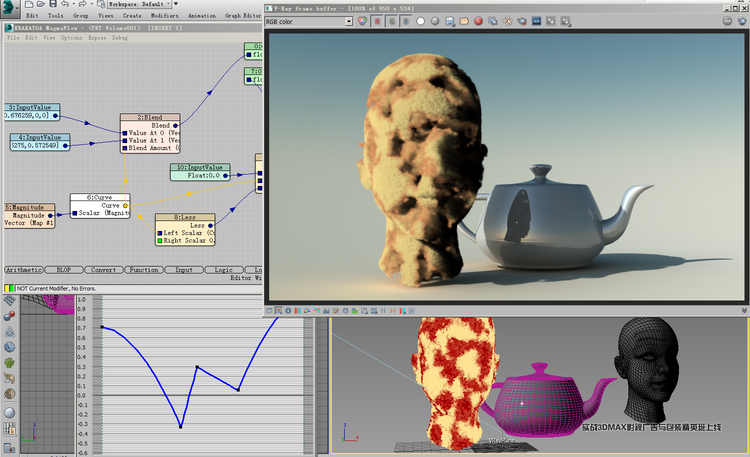The height and width of the screenshot is (457, 750).
Task: Expand the undo history arrow
Action: [x=73, y=4]
